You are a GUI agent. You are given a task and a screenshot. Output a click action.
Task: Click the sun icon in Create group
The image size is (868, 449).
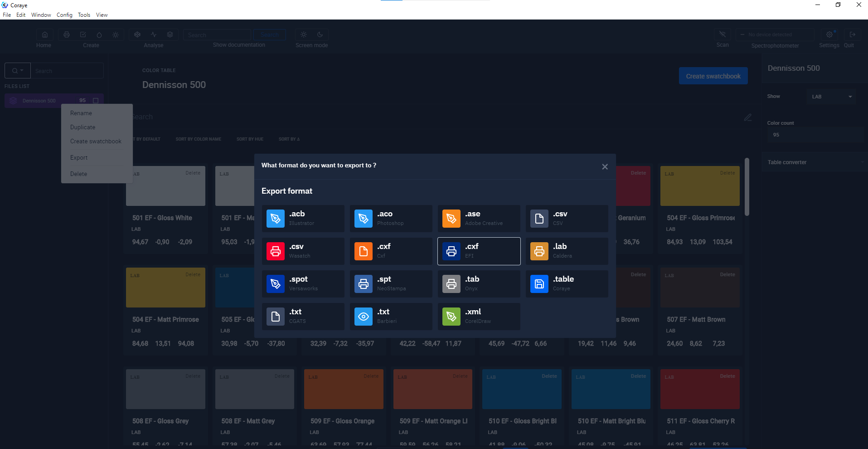click(x=116, y=35)
